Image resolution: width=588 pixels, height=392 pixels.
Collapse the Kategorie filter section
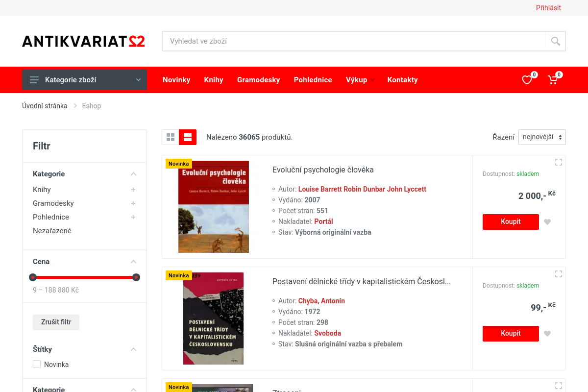tap(133, 174)
